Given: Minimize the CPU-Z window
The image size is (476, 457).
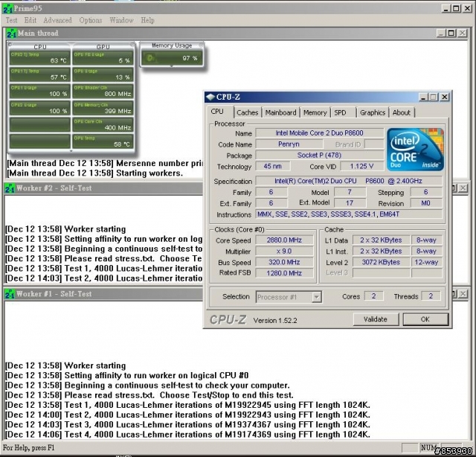Looking at the screenshot, I should click(x=423, y=97).
